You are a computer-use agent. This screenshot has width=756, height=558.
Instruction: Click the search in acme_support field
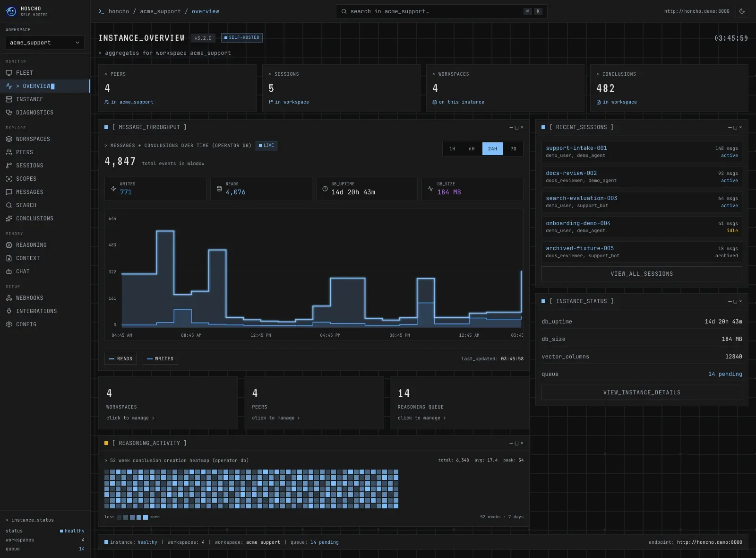click(441, 11)
